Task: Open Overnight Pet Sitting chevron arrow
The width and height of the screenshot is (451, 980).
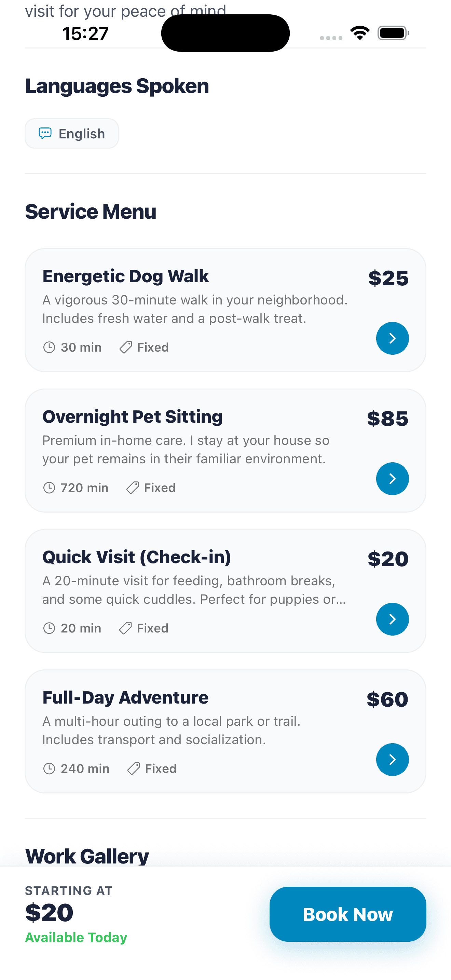Action: [392, 479]
